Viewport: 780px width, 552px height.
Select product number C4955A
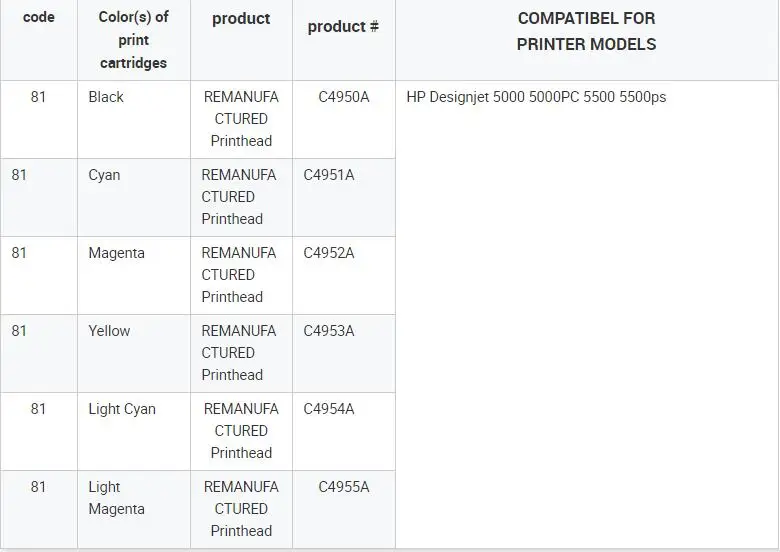tap(343, 487)
